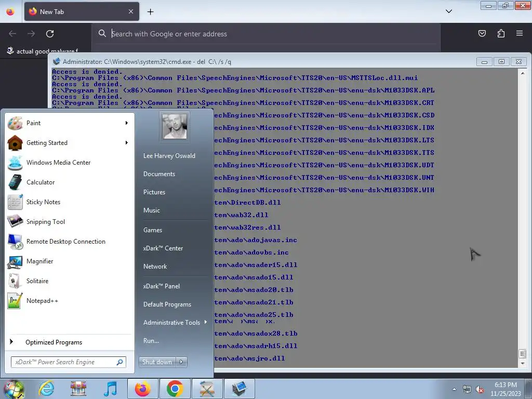The image size is (532, 399).
Task: Open a new Firefox tab
Action: [150, 12]
